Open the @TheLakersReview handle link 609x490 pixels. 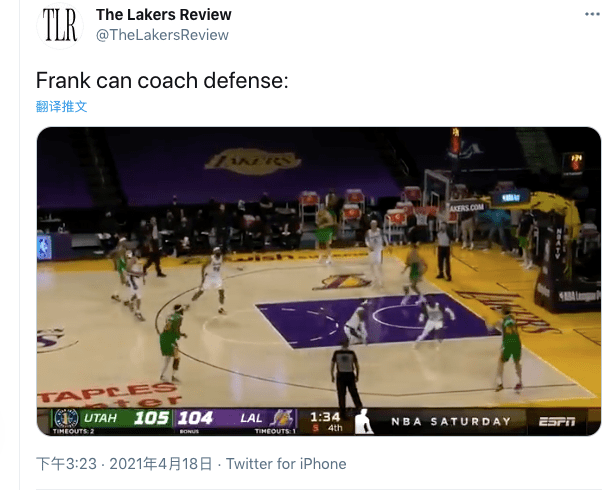[x=162, y=35]
